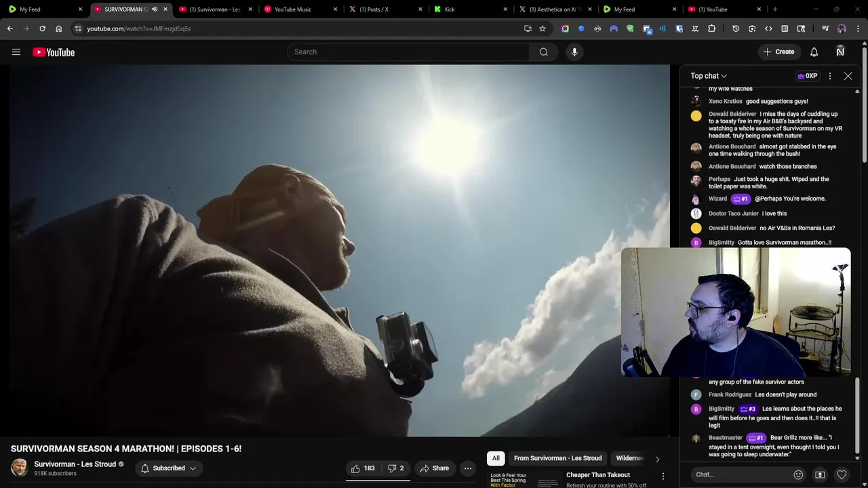Screen dimensions: 868x488
Task: Open Super Chat dollar icon in chat
Action: coord(820,474)
